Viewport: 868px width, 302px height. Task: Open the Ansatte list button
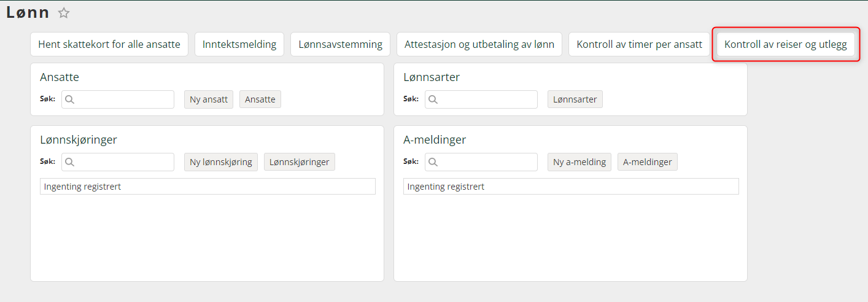260,99
